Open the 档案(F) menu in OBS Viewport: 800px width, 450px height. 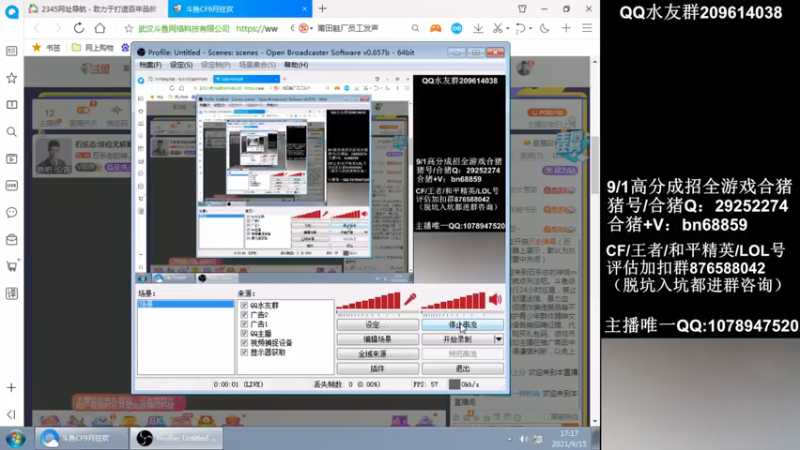pyautogui.click(x=151, y=65)
